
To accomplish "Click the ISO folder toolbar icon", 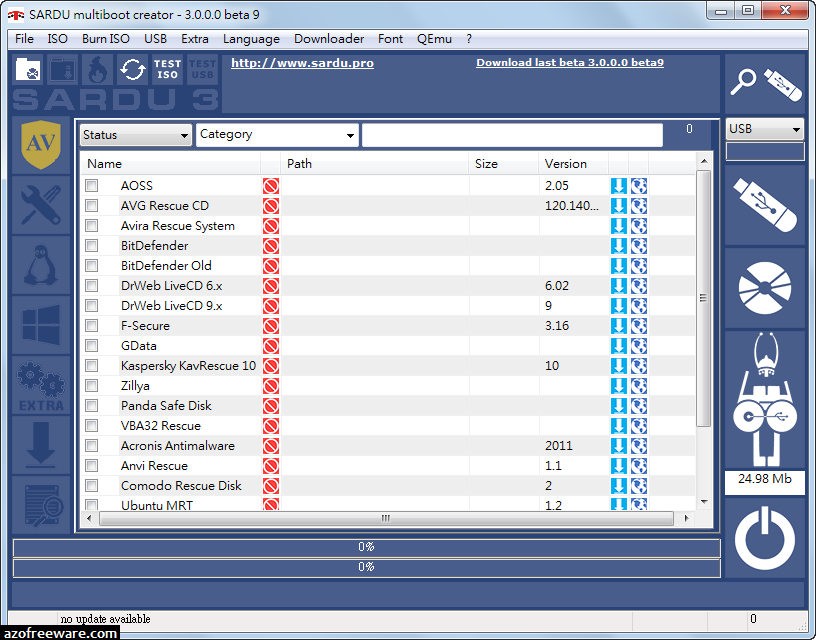I will pos(28,69).
